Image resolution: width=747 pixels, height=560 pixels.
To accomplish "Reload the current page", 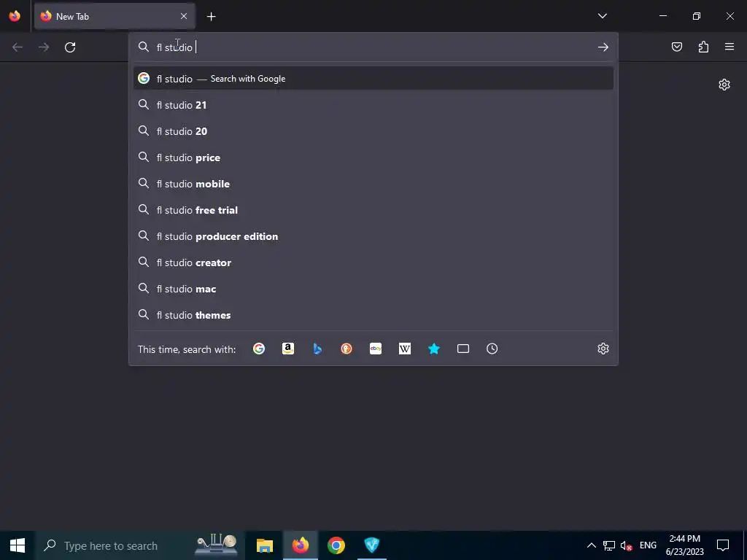I will pos(70,47).
